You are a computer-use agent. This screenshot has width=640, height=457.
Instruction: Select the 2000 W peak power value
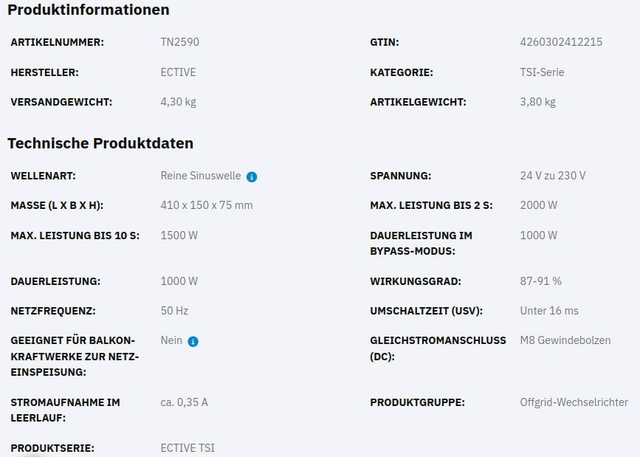539,205
